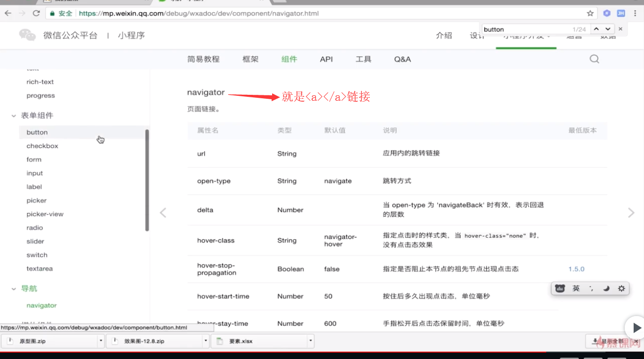
Task: Click the input method 英 toggle
Action: click(576, 289)
